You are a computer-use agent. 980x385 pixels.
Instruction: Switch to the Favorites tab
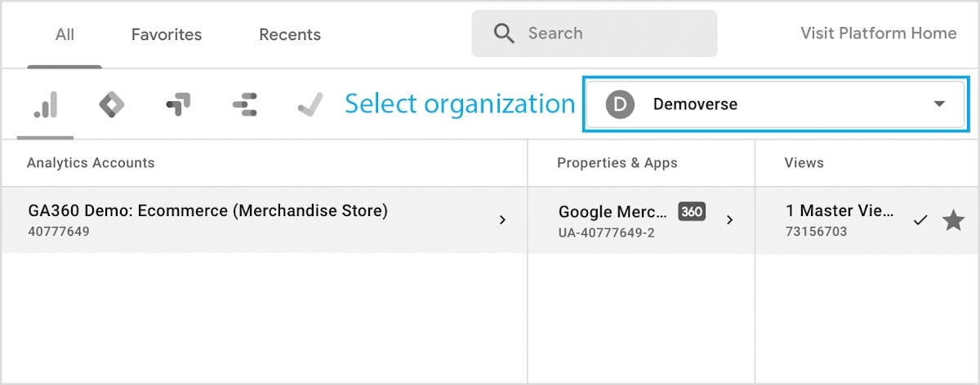click(167, 34)
